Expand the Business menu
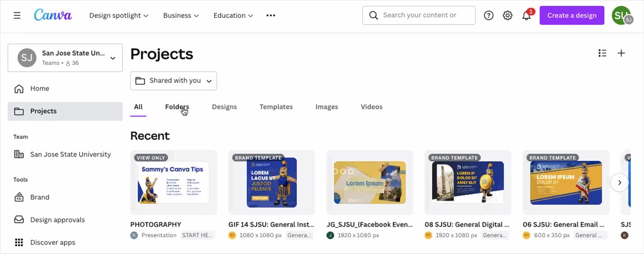Viewport: 644px width, 254px height. pyautogui.click(x=181, y=16)
